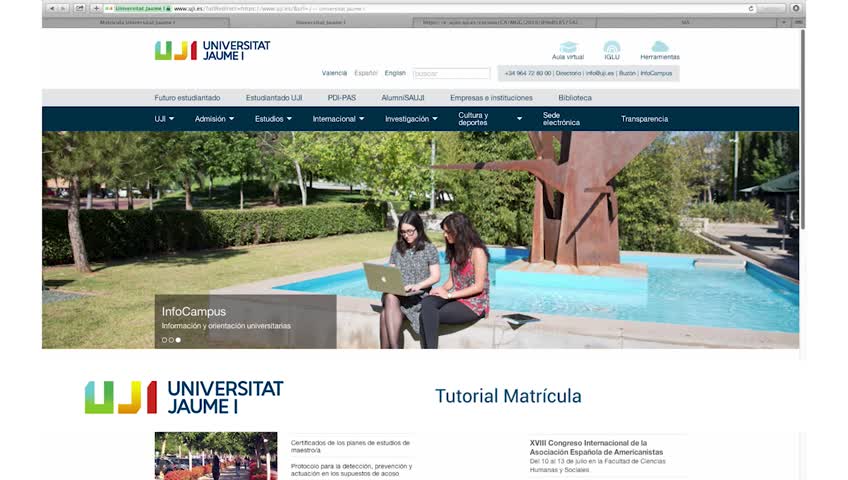Switch to the second browser tab Universitat Jaume I
This screenshot has height=480, width=848.
pyautogui.click(x=321, y=23)
